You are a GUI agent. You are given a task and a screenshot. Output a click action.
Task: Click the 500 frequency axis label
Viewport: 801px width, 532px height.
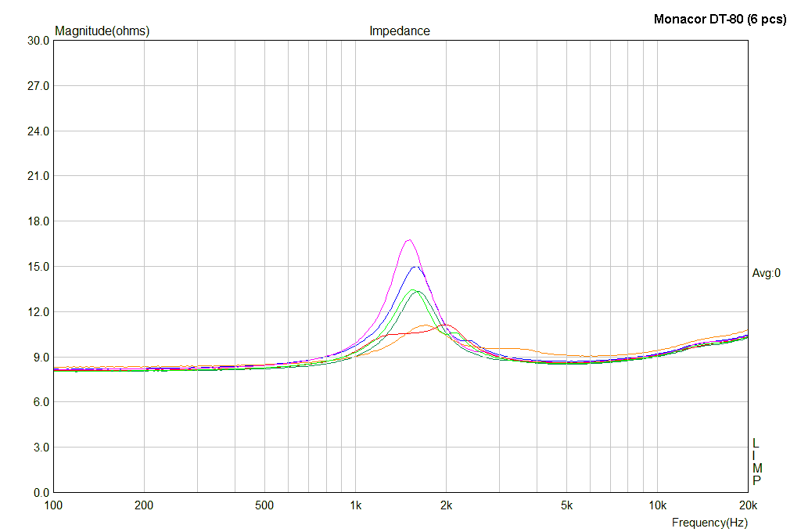[264, 505]
